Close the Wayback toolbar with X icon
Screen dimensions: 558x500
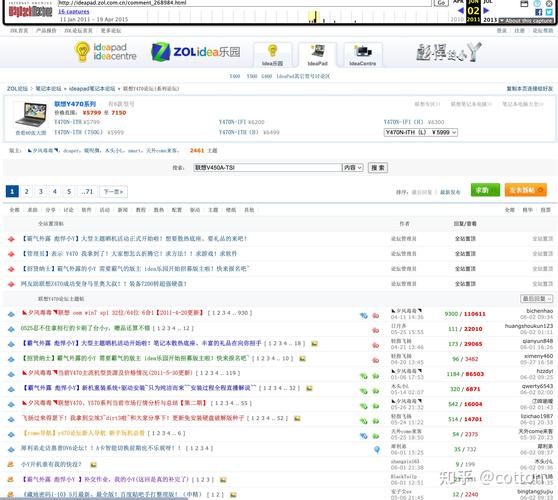tap(548, 4)
